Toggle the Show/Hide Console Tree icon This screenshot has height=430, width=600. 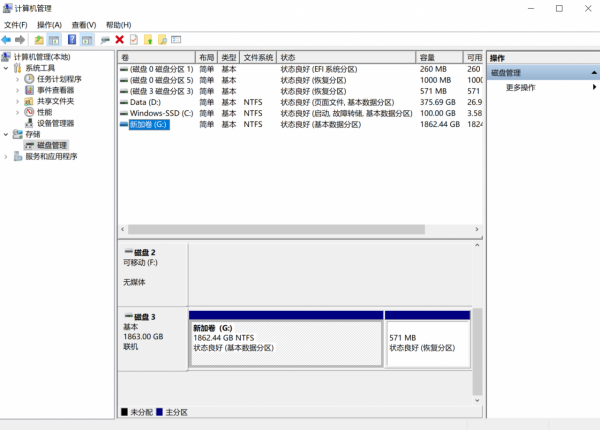coord(54,39)
